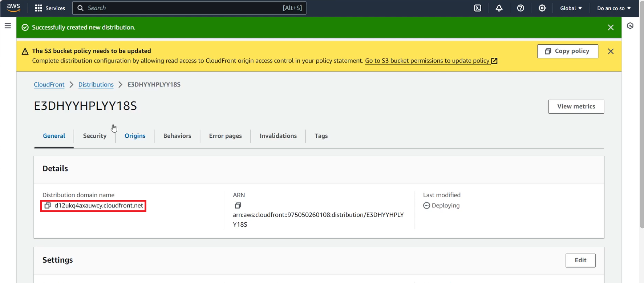Open the notifications bell
The width and height of the screenshot is (644, 283).
pyautogui.click(x=499, y=8)
